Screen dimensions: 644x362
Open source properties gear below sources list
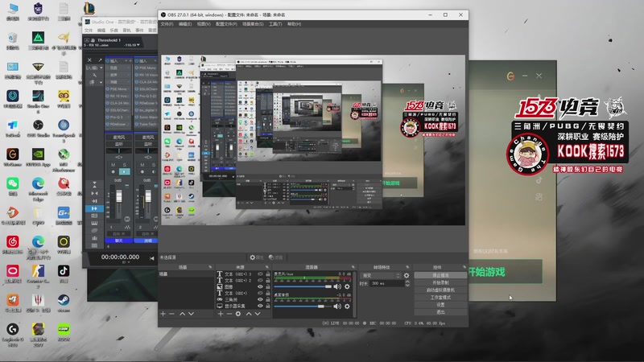click(238, 314)
